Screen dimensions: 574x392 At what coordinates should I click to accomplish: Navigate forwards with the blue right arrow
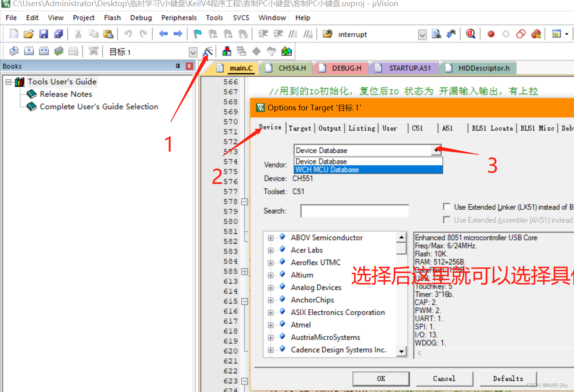[x=178, y=34]
